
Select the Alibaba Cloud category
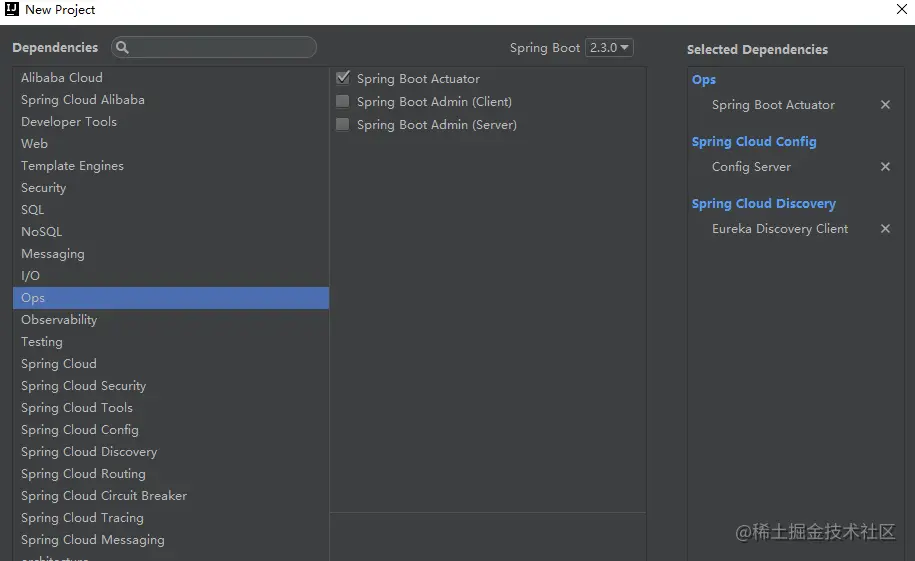[62, 78]
